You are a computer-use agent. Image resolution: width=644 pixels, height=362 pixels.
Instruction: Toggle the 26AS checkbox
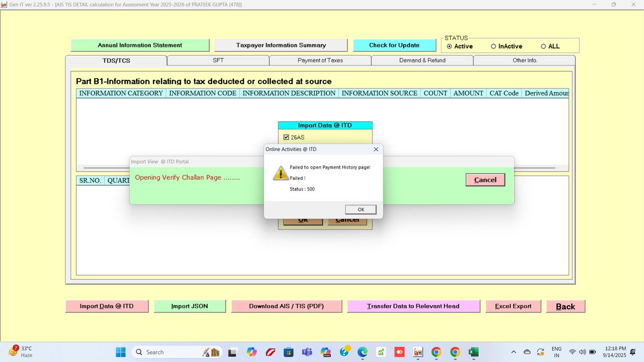(286, 137)
